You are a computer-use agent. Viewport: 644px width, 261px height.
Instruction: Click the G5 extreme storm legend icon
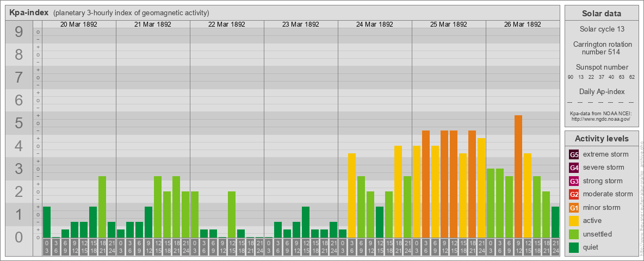pos(574,155)
